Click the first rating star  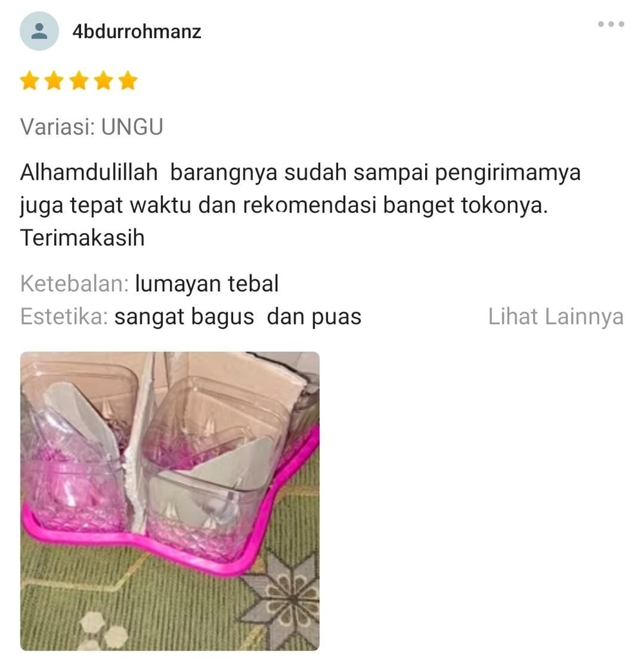click(x=30, y=80)
